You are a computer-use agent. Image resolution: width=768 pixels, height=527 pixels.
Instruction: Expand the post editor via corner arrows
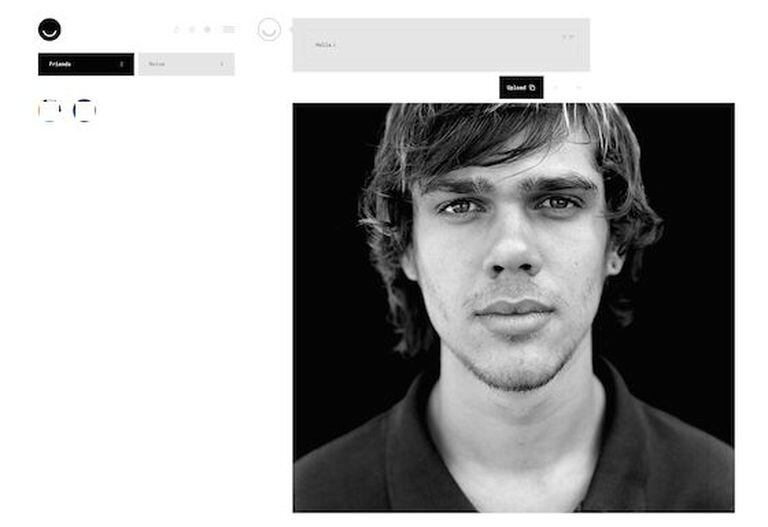pos(568,37)
